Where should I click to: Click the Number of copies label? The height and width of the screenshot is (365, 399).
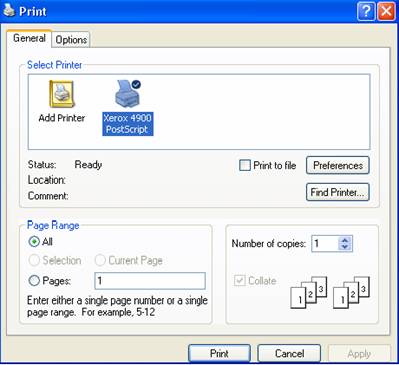(x=269, y=244)
